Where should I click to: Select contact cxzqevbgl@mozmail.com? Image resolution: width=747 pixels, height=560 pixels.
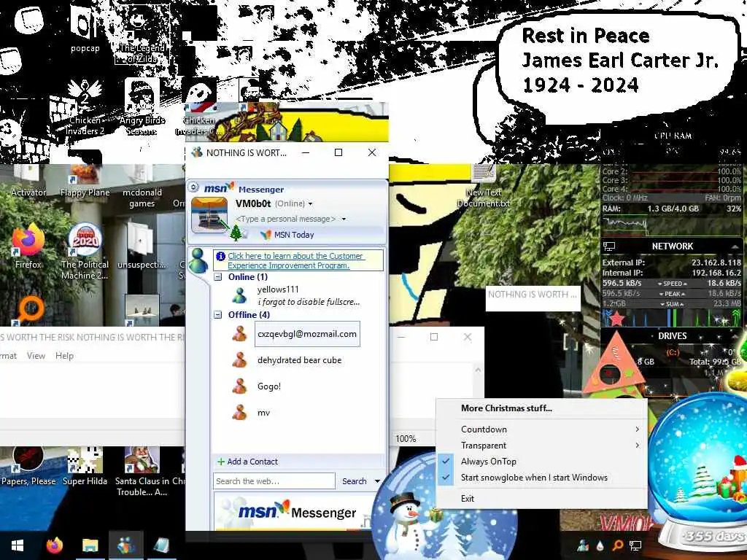(x=307, y=334)
